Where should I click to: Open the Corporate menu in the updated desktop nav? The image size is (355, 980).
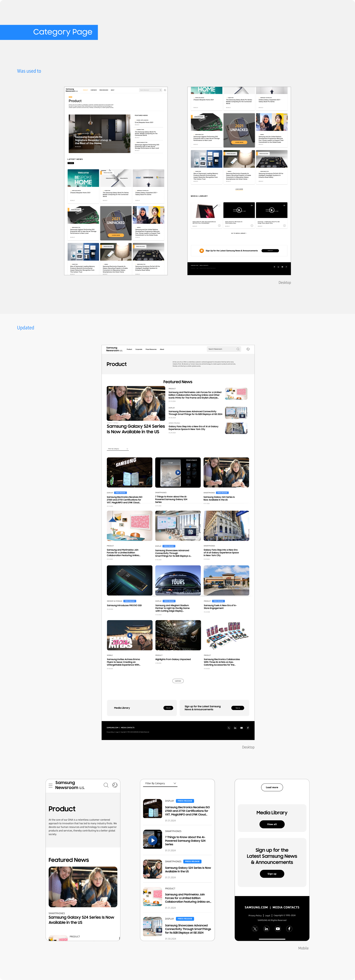coord(139,349)
